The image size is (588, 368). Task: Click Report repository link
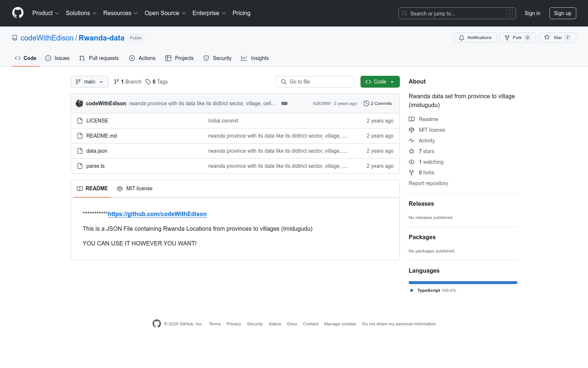coord(428,183)
